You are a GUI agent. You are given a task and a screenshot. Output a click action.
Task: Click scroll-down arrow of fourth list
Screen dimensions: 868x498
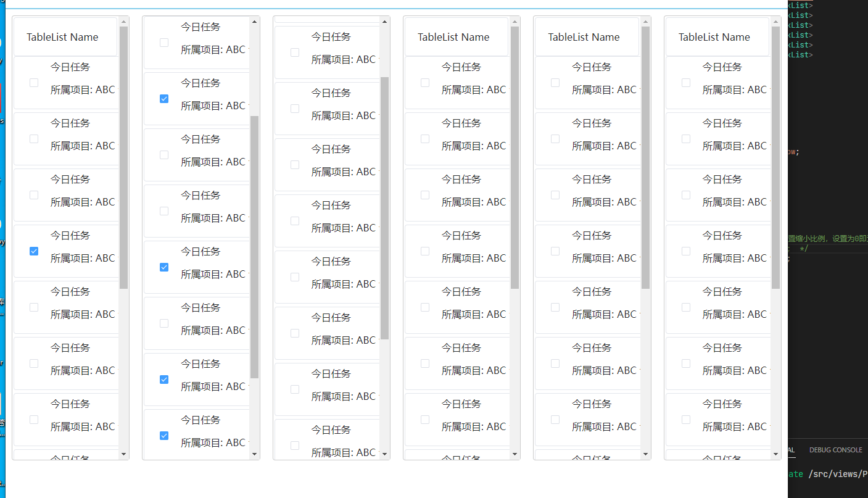[x=515, y=454]
